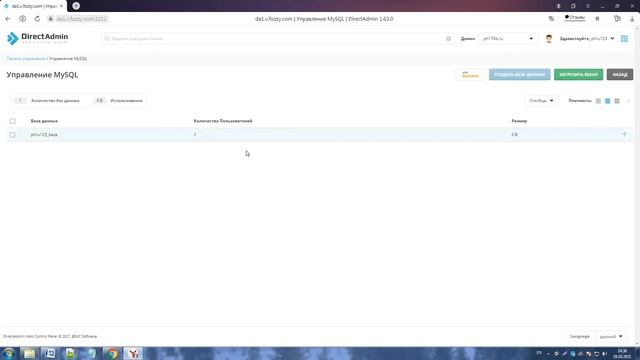
Task: Click the green upload backup button
Action: click(x=578, y=75)
